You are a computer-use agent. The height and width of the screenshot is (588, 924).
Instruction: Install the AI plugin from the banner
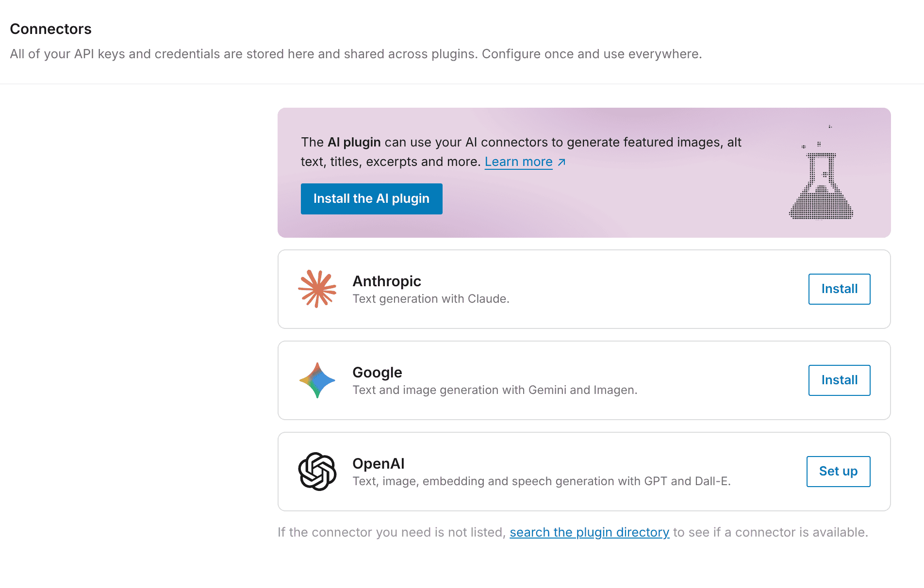click(372, 199)
